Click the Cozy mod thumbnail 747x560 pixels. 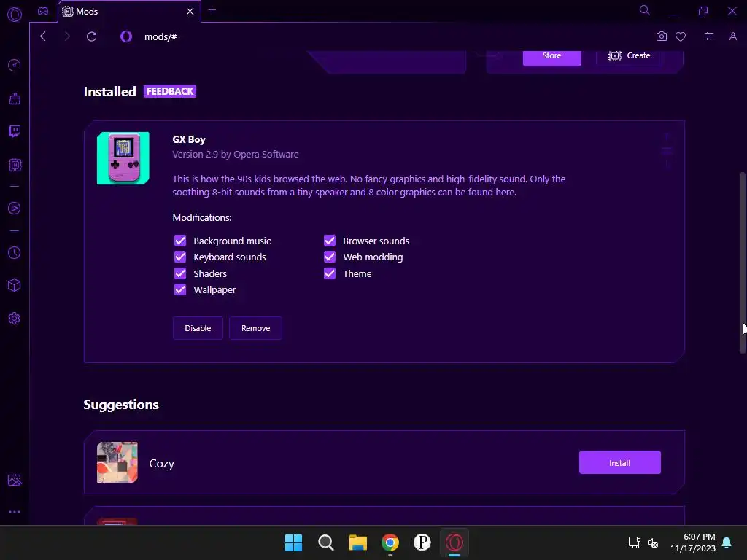click(117, 462)
